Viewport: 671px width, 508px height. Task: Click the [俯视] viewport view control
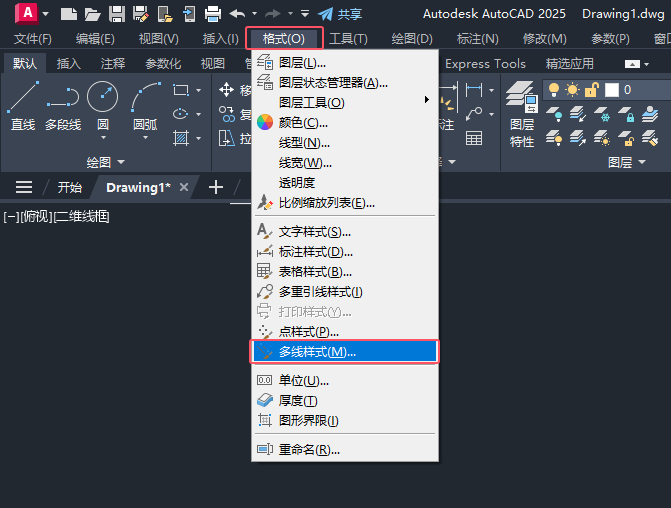pyautogui.click(x=36, y=217)
